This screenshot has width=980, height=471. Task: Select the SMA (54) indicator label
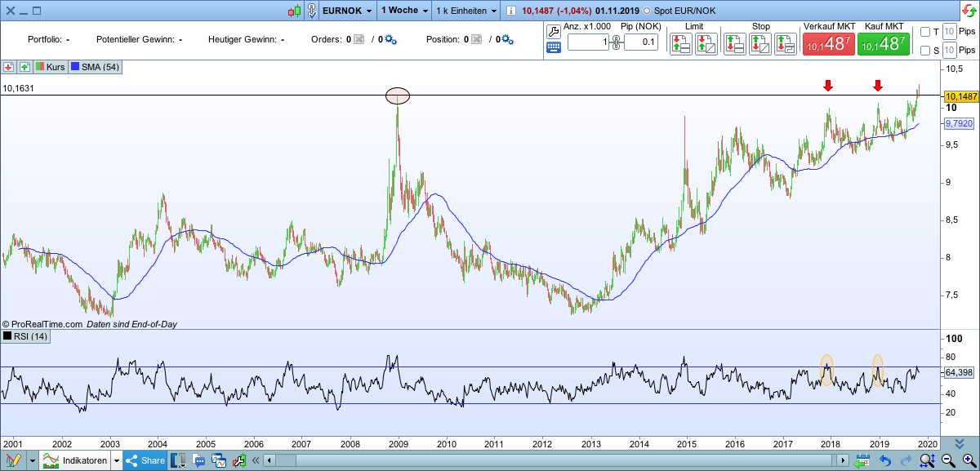95,67
